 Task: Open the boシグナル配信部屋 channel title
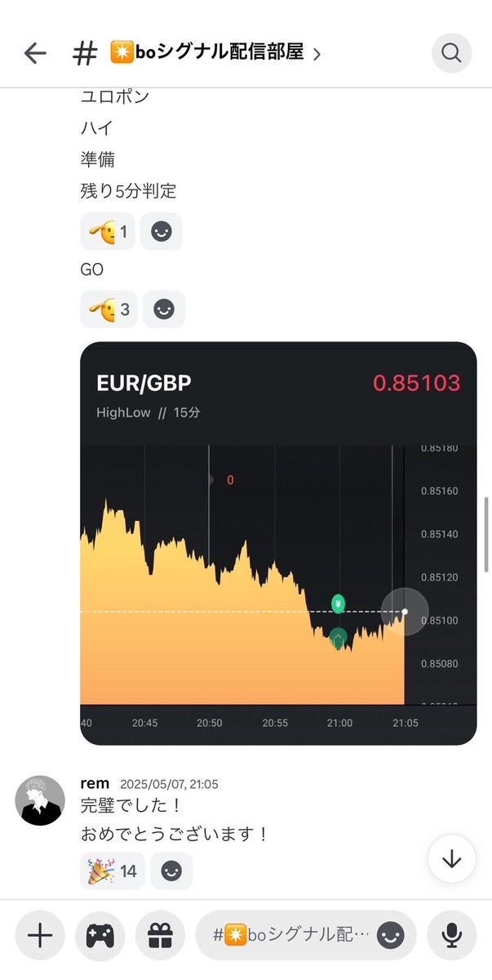pos(206,54)
